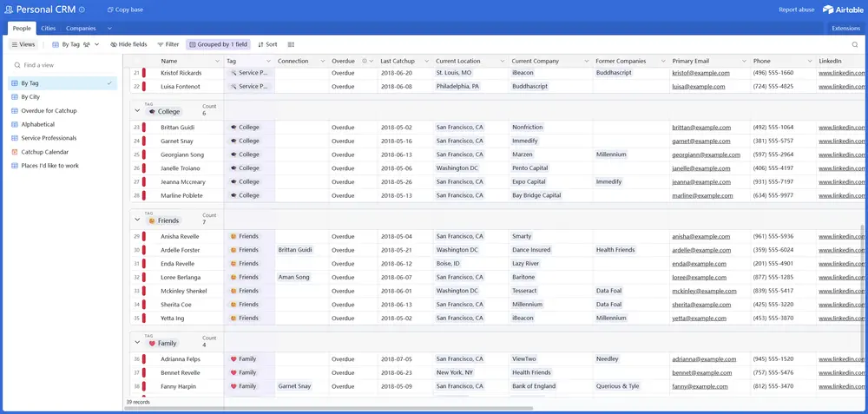Viewport: 868px width, 414px height.
Task: Switch to the People tab
Action: pyautogui.click(x=23, y=29)
